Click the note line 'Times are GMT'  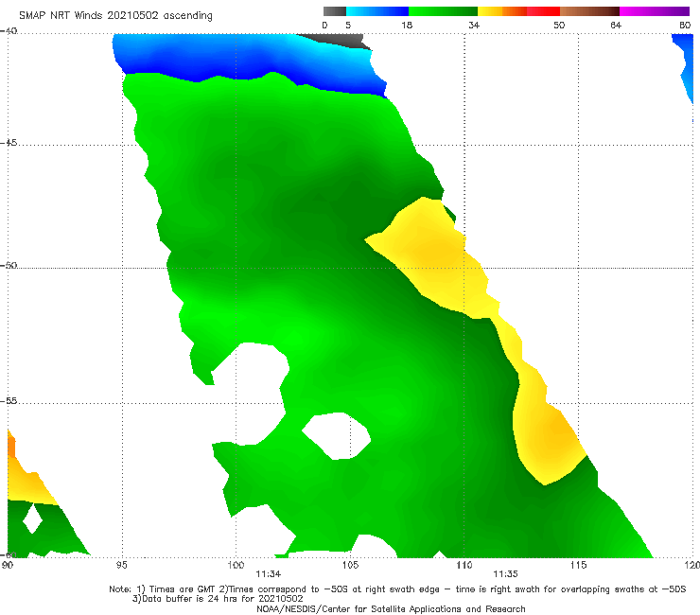pyautogui.click(x=183, y=589)
